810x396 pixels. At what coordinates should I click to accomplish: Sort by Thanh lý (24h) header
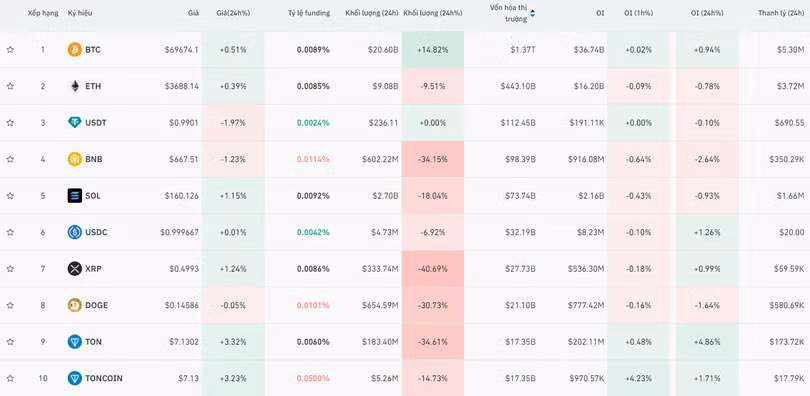pos(781,13)
